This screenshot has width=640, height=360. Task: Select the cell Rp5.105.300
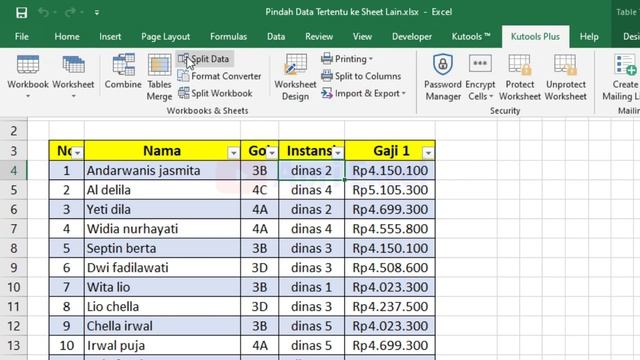(x=390, y=190)
